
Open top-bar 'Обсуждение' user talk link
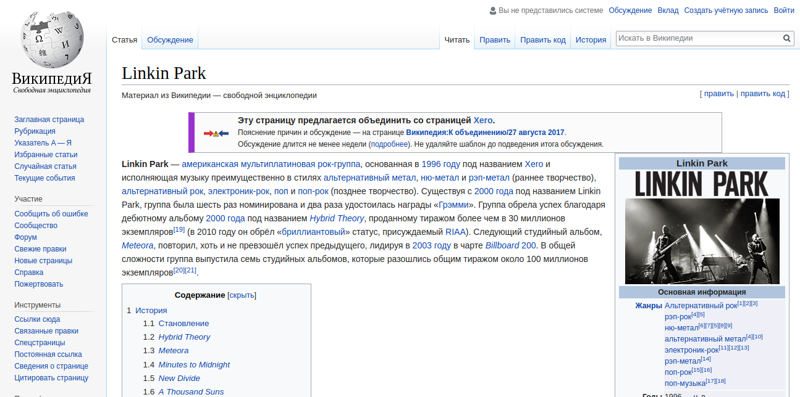click(x=630, y=10)
